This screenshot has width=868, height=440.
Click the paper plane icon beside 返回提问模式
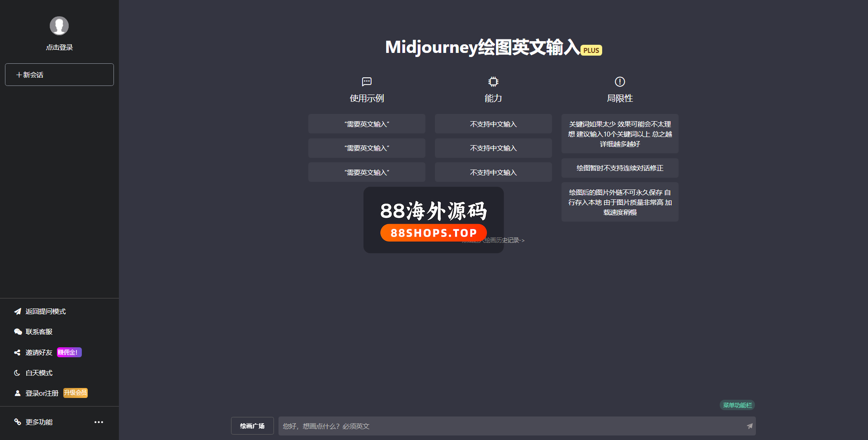click(18, 312)
